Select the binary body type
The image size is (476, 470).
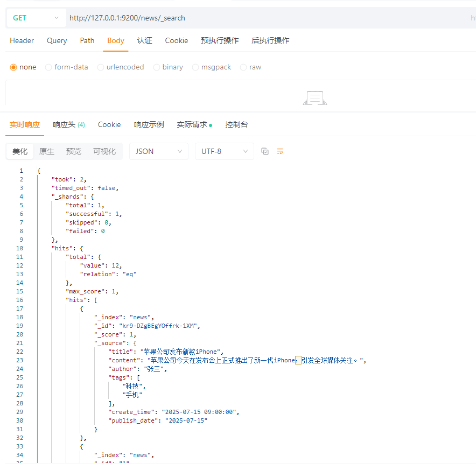(168, 67)
